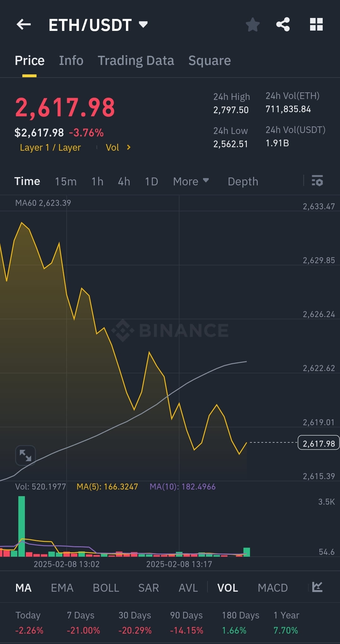Add ETH/USDT to favorites with star
The height and width of the screenshot is (644, 340).
point(252,25)
